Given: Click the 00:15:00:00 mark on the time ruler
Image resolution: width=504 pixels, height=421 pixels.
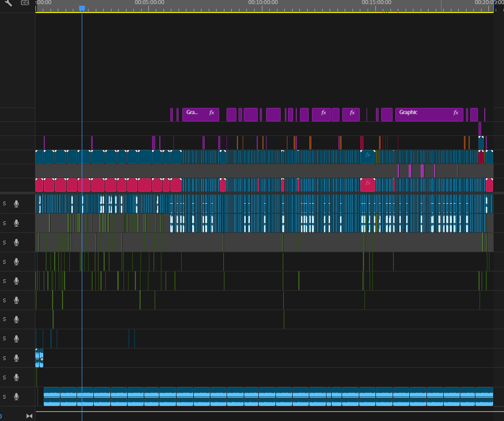Looking at the screenshot, I should pyautogui.click(x=376, y=3).
